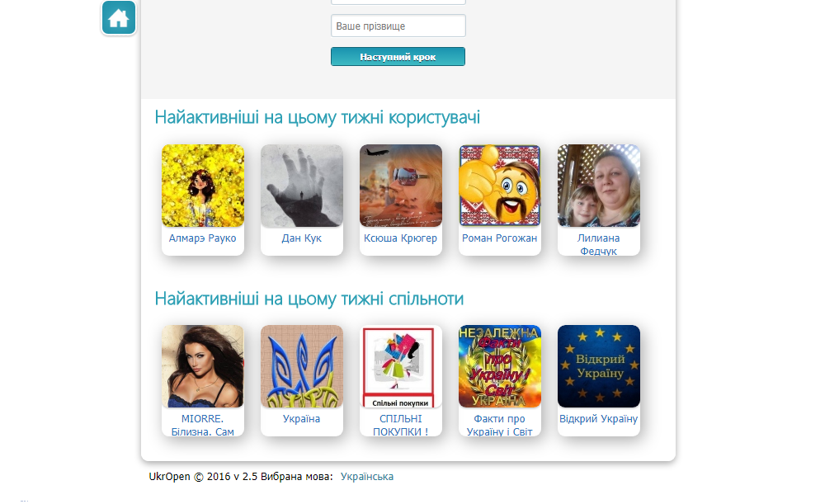Open Ксюша Крюгер name link
Viewport: 839px width, 504px height.
pos(401,238)
